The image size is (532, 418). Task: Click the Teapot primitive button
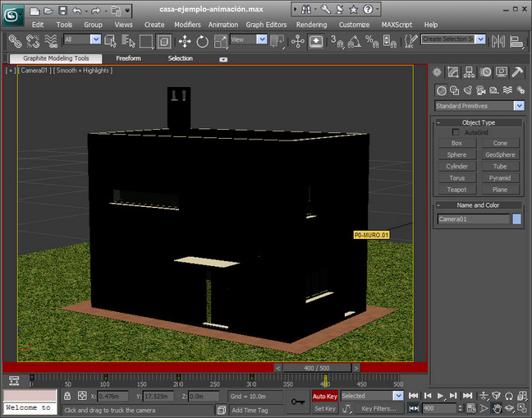click(456, 190)
